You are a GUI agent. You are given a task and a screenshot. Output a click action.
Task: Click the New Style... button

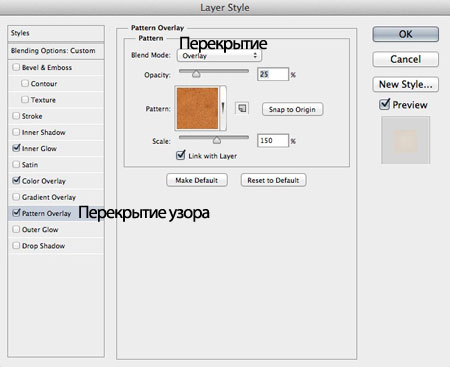tap(405, 84)
